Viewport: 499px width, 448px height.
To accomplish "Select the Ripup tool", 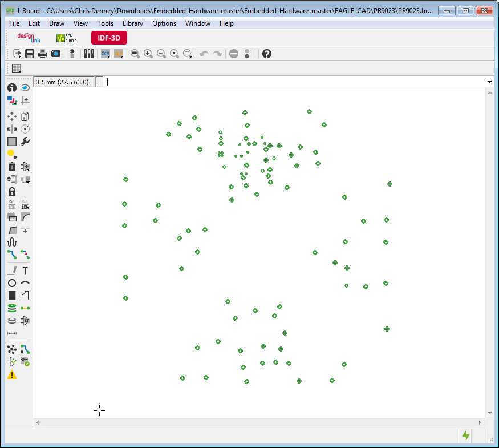I will click(x=25, y=255).
